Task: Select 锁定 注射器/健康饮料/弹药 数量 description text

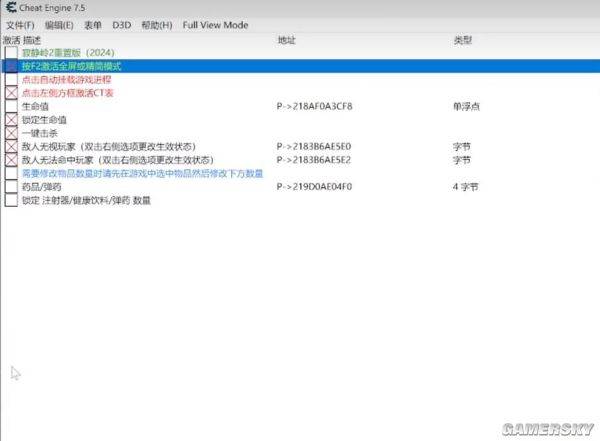Action: 86,200
